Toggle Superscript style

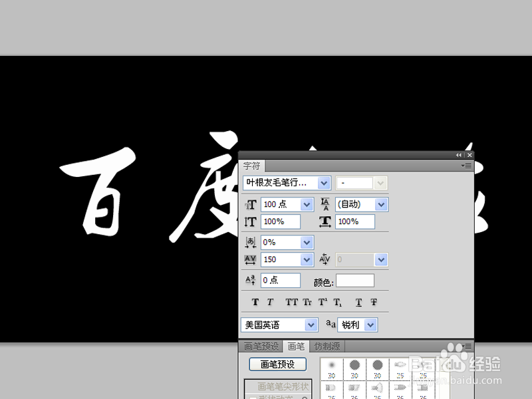[323, 302]
